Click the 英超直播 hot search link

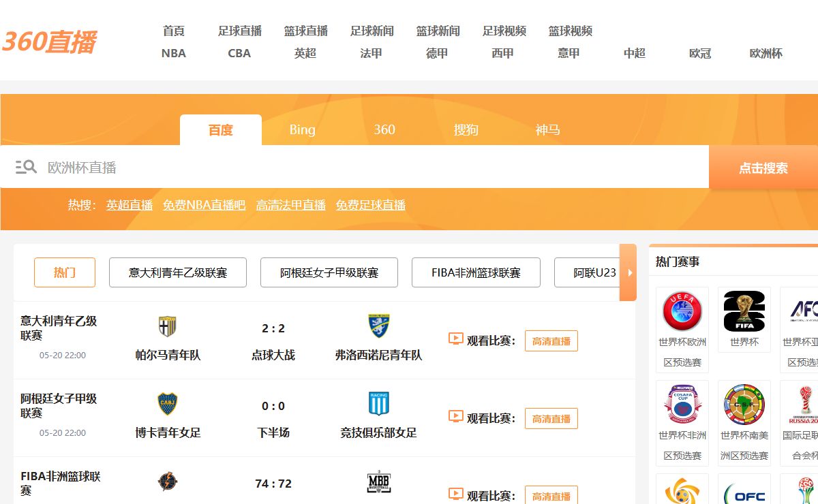pyautogui.click(x=130, y=205)
